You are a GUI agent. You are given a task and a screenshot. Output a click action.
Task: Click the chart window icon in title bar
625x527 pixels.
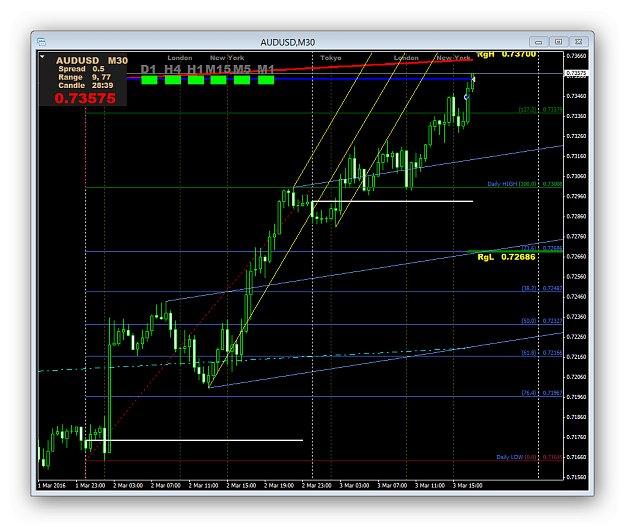coord(41,42)
